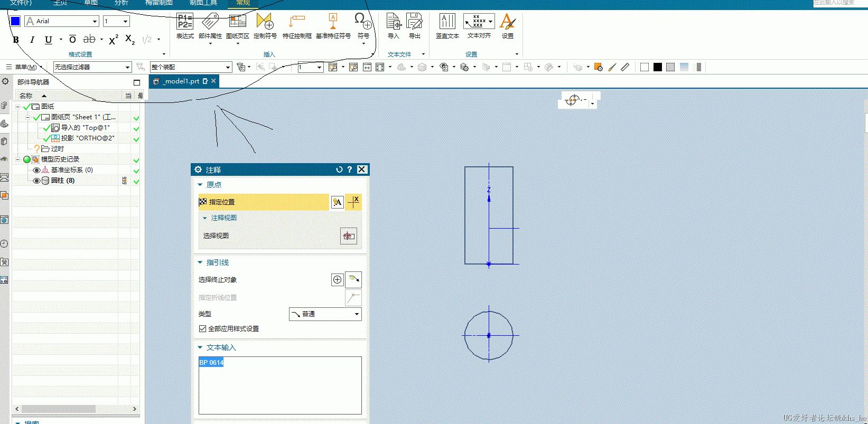
Task: Click the BP 0614 text input box
Action: [x=280, y=385]
